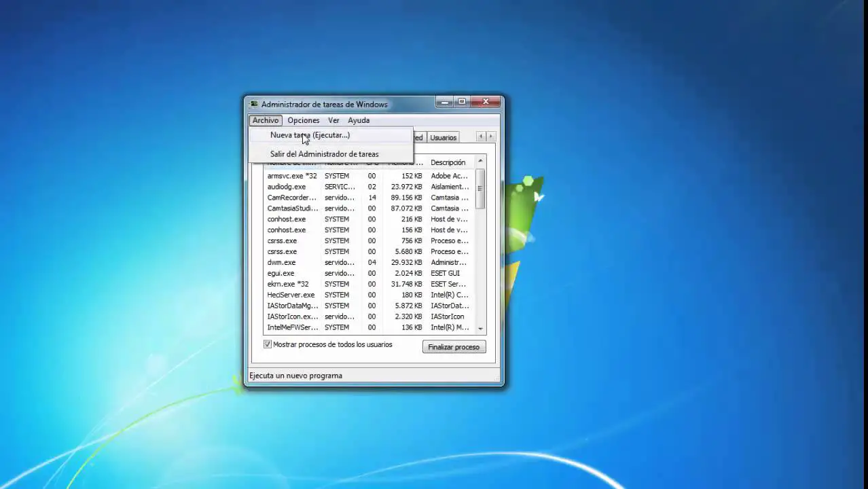Image resolution: width=868 pixels, height=489 pixels.
Task: Select the egui.exe process row
Action: point(369,274)
